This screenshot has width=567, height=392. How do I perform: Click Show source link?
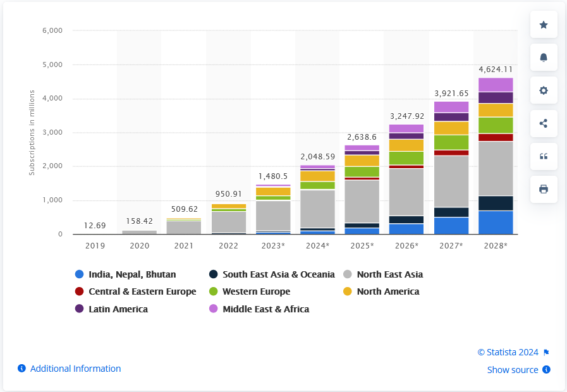tap(513, 370)
